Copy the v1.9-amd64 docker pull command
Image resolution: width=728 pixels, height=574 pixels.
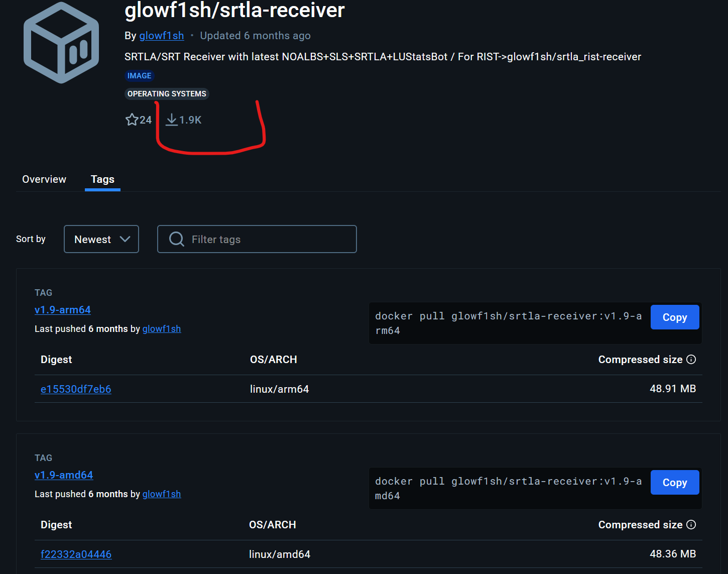click(x=674, y=483)
